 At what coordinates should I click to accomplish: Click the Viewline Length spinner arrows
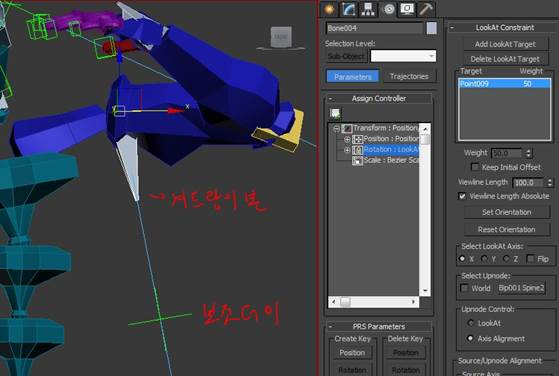[x=550, y=183]
